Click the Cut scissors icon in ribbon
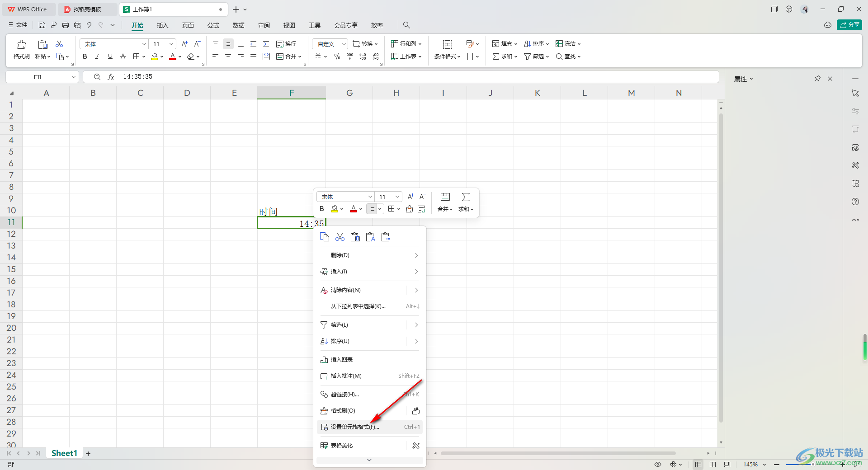 point(59,44)
